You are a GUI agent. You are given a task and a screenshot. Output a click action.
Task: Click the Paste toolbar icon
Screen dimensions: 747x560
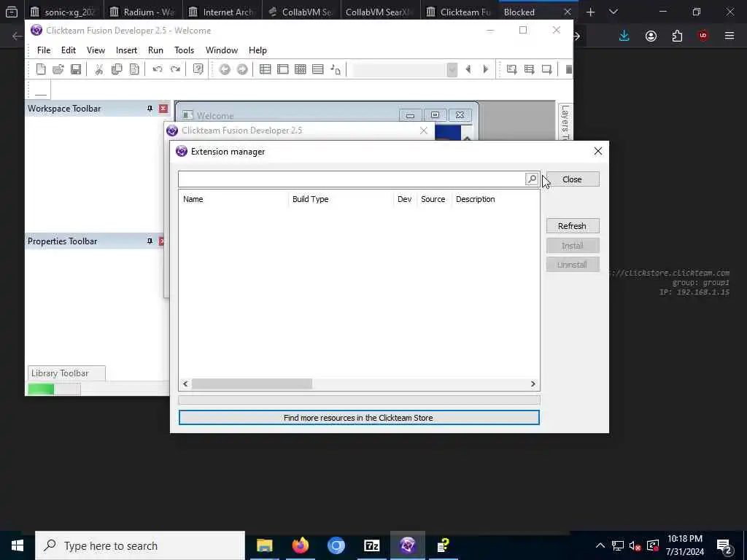134,69
